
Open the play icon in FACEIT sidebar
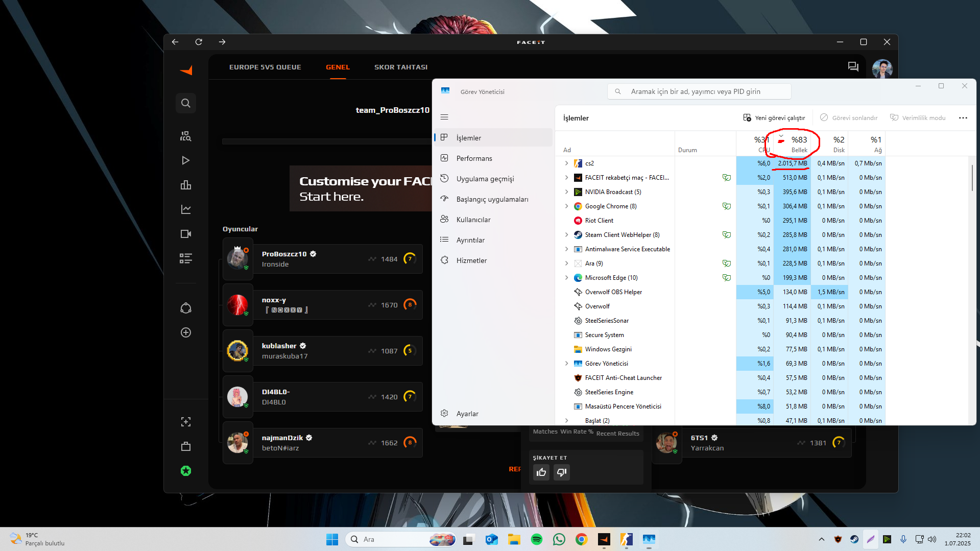[186, 160]
